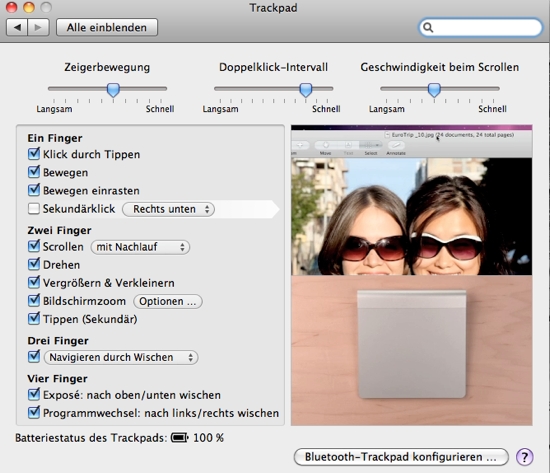The image size is (550, 473).
Task: Click Schnell label under Zeigerbewegung
Action: [x=160, y=109]
